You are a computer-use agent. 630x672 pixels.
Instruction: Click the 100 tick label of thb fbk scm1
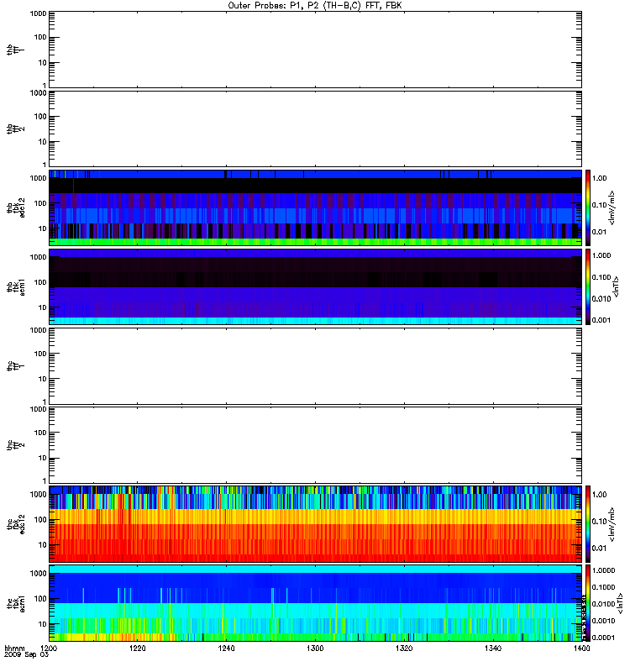tap(40, 282)
